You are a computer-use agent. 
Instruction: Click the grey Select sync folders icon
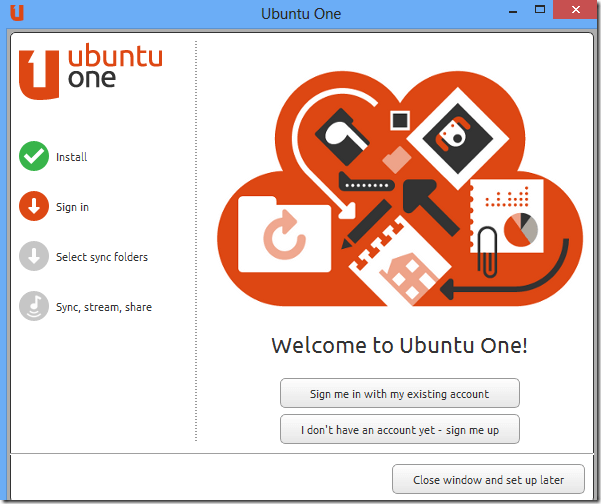click(34, 256)
